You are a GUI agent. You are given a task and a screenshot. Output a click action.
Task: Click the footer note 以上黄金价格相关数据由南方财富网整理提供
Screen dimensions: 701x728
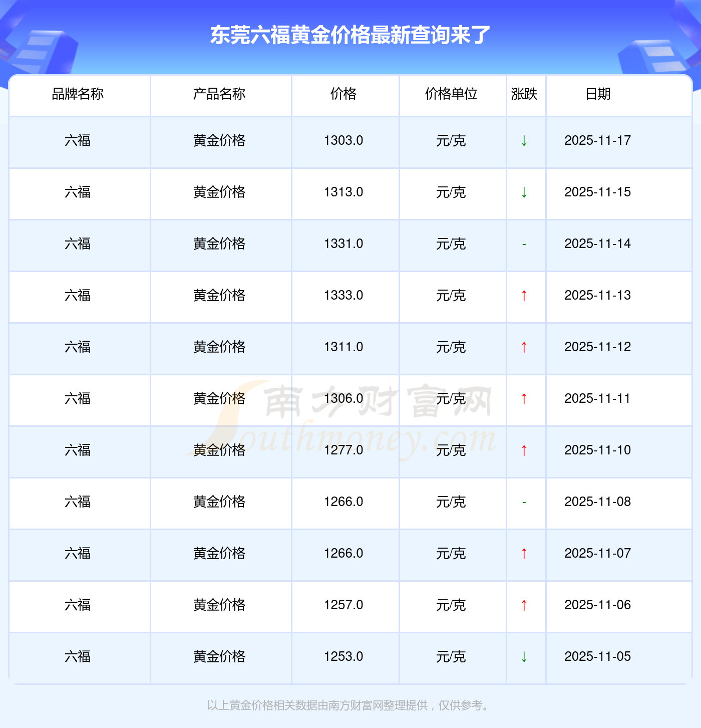[x=317, y=705]
